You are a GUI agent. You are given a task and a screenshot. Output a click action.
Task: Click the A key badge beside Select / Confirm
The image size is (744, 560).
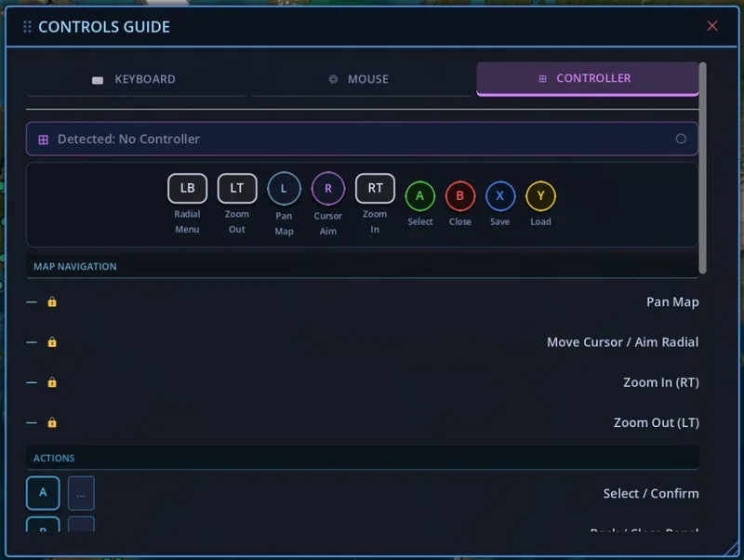(43, 493)
